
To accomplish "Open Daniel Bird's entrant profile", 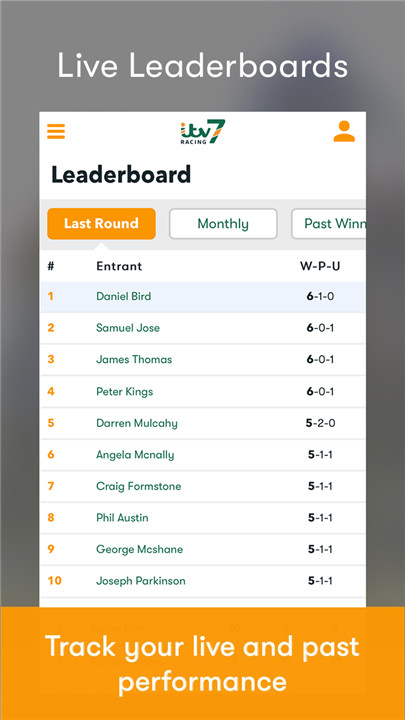I will pyautogui.click(x=124, y=296).
